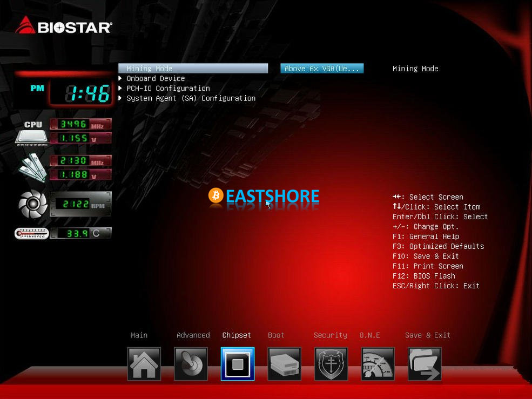The width and height of the screenshot is (532, 399).
Task: Switch to the Advanced tab label
Action: tap(193, 335)
